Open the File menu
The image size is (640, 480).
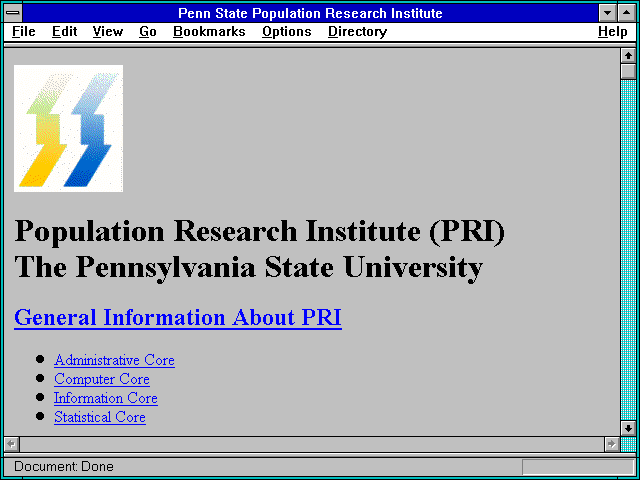coord(24,32)
